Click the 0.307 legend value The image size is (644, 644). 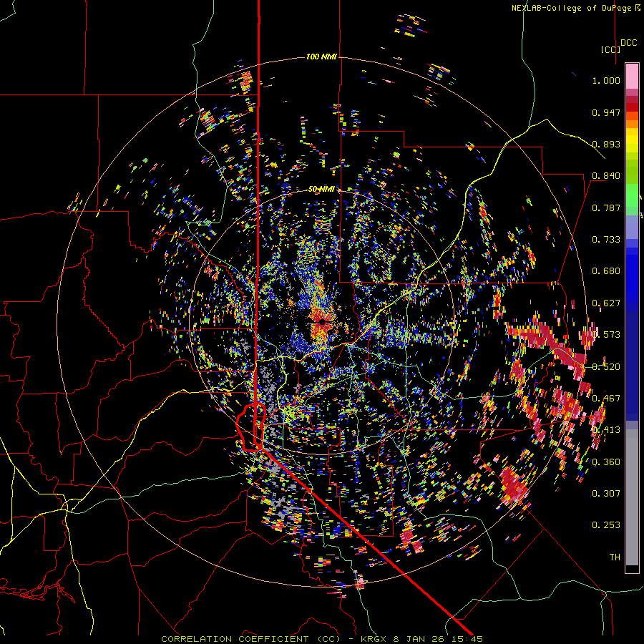click(606, 494)
